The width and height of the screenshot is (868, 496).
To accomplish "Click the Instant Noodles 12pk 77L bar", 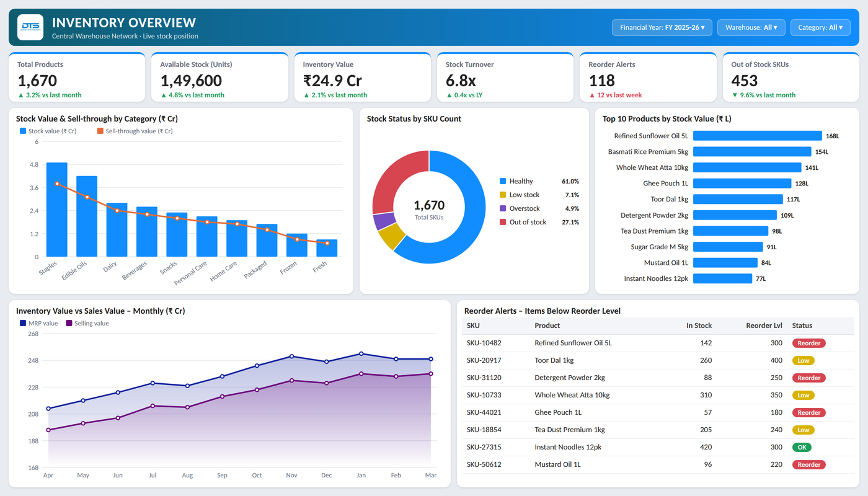I will (722, 278).
